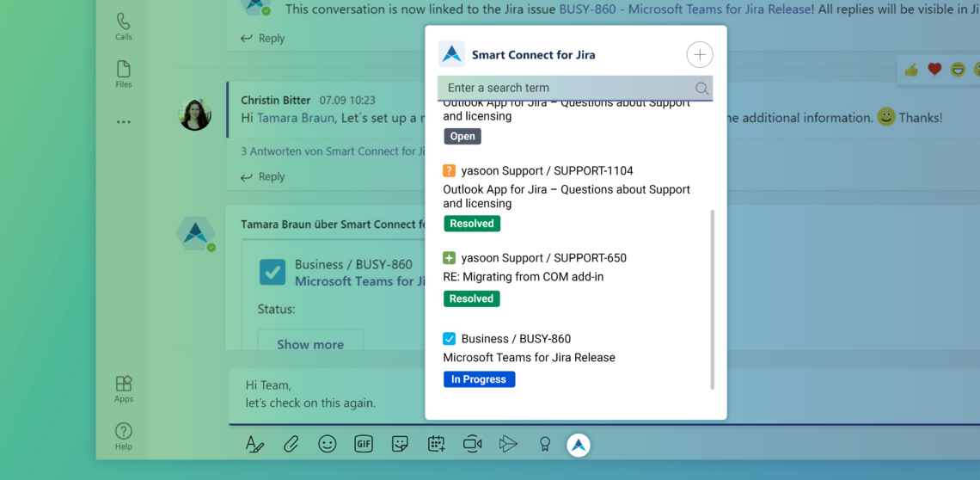Open Files in the Teams sidebar
Viewport: 980px width, 480px height.
click(x=124, y=75)
